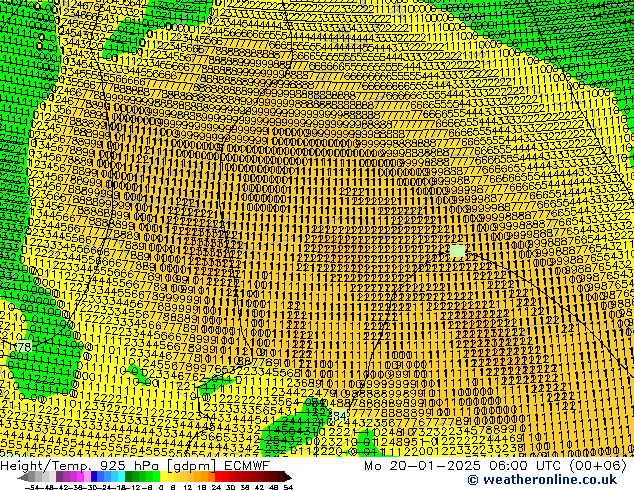Click the '(00+06)' forecast step text
The height and width of the screenshot is (490, 634).
tap(598, 466)
